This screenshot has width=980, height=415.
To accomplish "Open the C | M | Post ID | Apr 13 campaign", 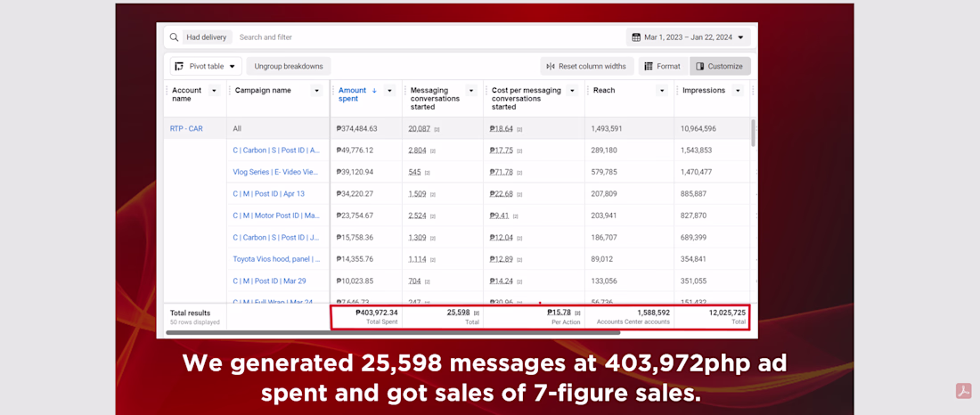I will click(269, 194).
